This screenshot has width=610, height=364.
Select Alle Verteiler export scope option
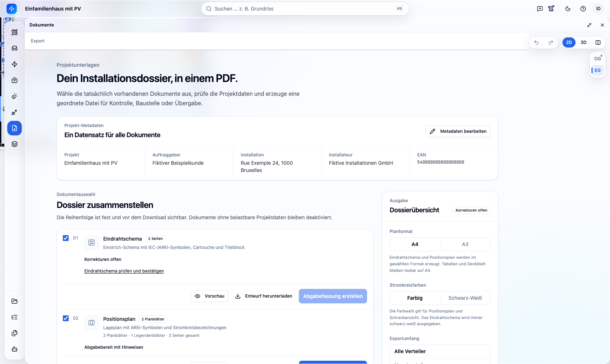tap(440, 351)
